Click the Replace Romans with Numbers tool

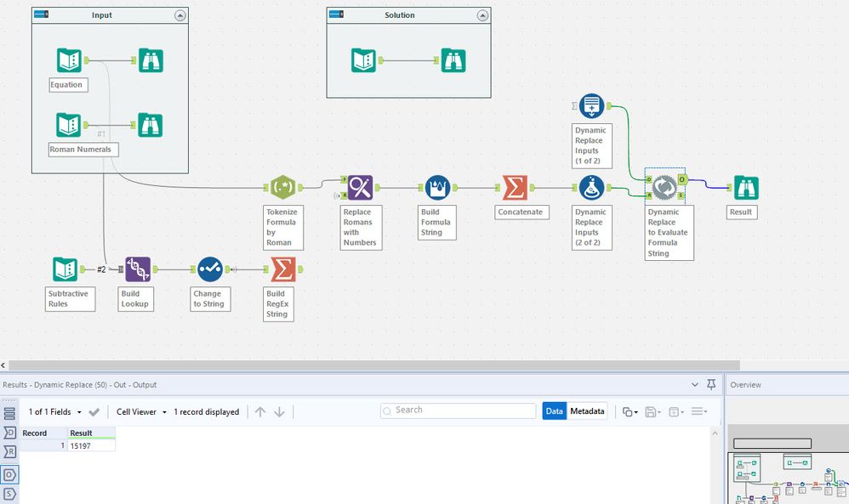tap(360, 188)
